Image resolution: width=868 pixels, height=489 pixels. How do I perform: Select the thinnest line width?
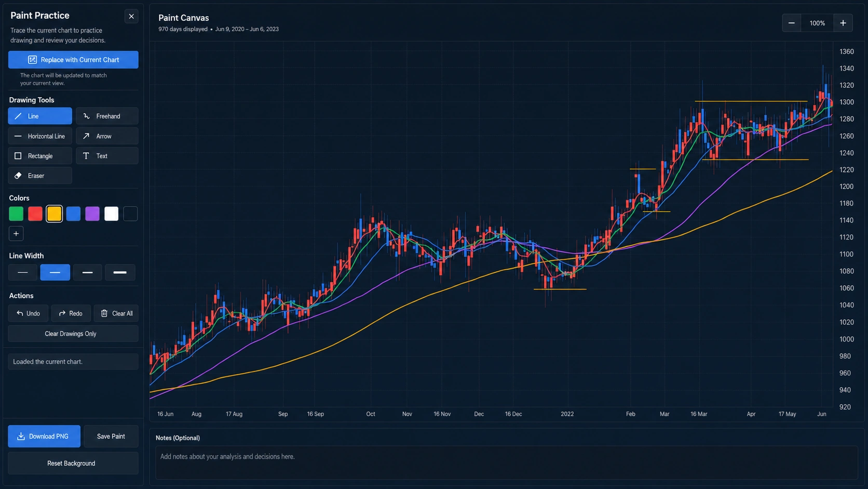[23, 272]
